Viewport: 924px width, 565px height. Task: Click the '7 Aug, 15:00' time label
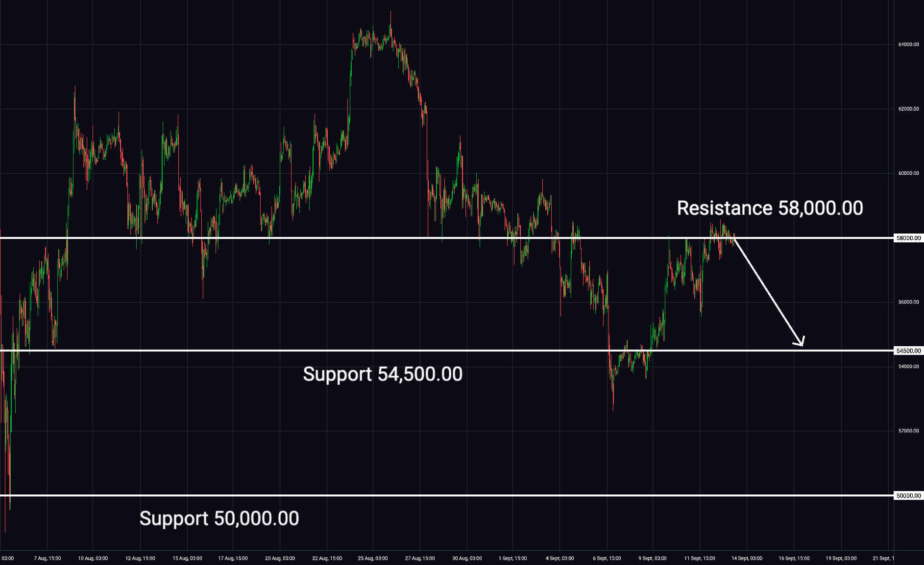[x=48, y=558]
